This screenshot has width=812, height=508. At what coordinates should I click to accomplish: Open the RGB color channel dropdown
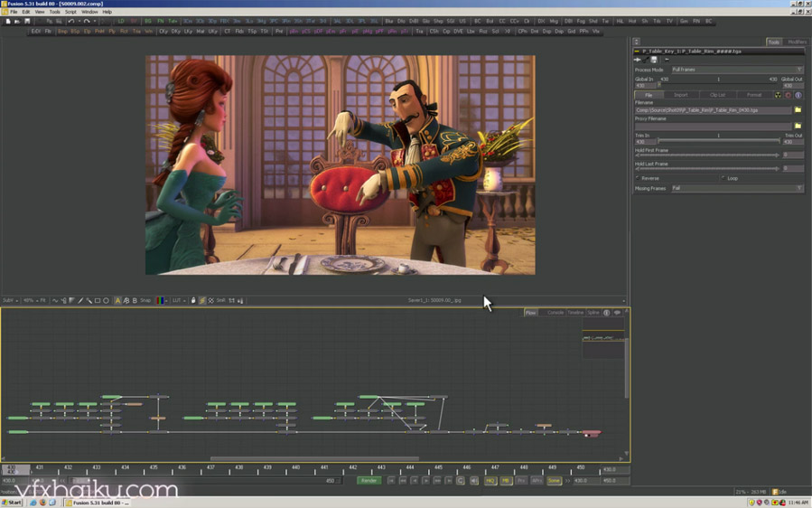point(162,300)
